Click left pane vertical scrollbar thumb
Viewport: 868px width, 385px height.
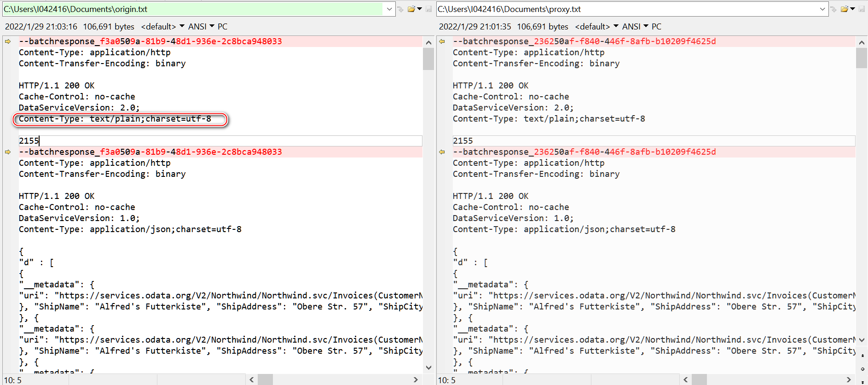coord(428,59)
